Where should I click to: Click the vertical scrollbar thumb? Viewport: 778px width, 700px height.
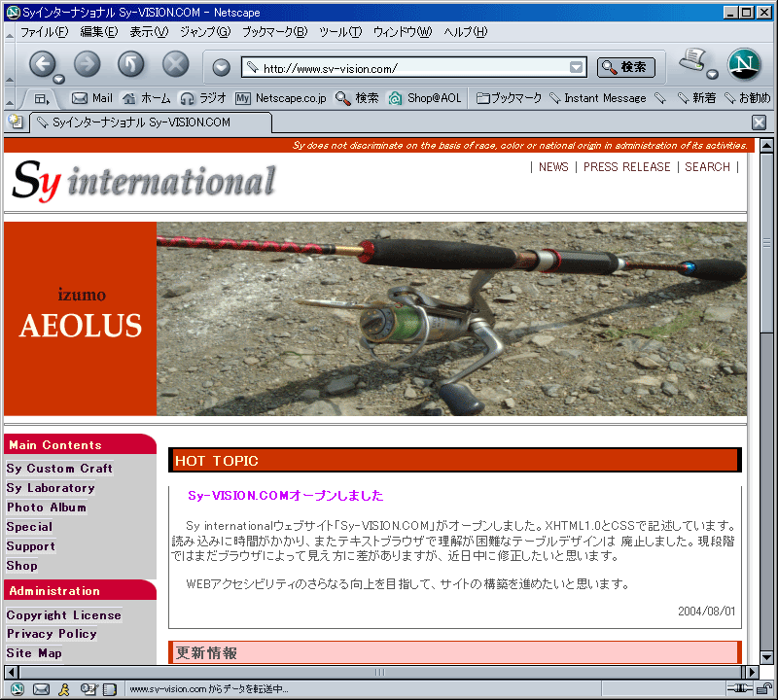tap(766, 243)
